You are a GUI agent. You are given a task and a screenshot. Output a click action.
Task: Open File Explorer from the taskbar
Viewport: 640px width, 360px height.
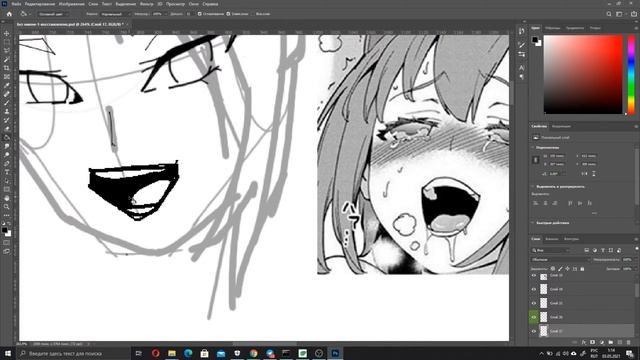[172, 353]
